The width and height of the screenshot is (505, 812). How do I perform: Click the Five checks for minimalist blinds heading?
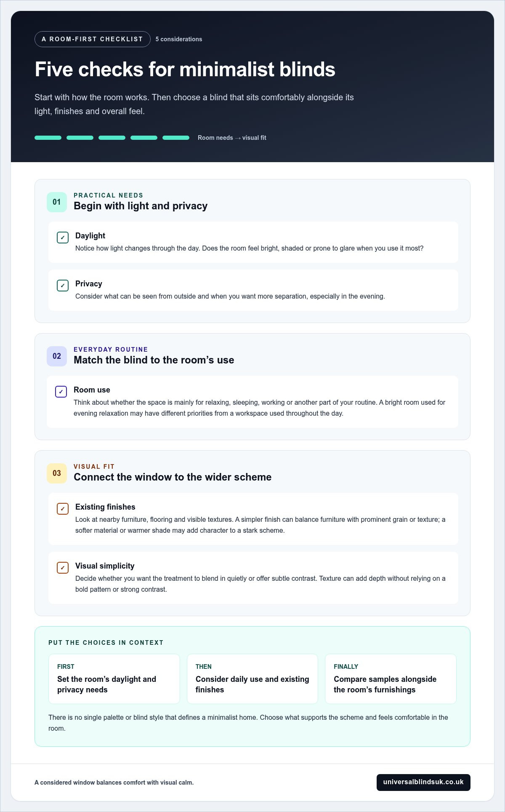(x=185, y=69)
